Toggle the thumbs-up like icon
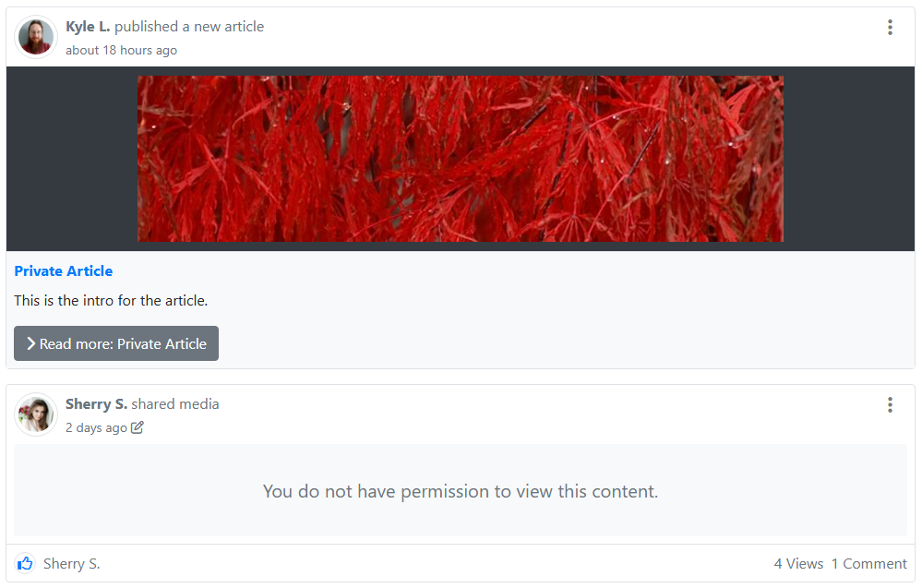Image resolution: width=922 pixels, height=588 pixels. [25, 563]
